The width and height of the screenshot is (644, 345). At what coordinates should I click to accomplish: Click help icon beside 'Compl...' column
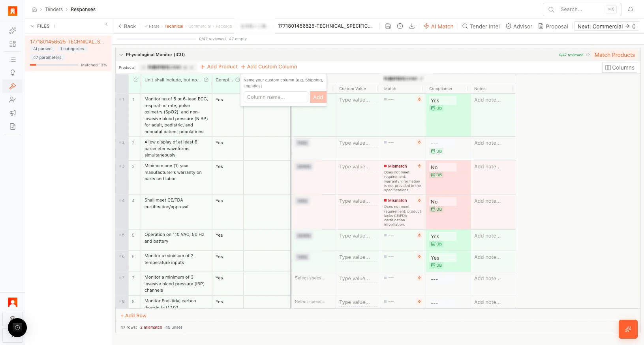[238, 80]
